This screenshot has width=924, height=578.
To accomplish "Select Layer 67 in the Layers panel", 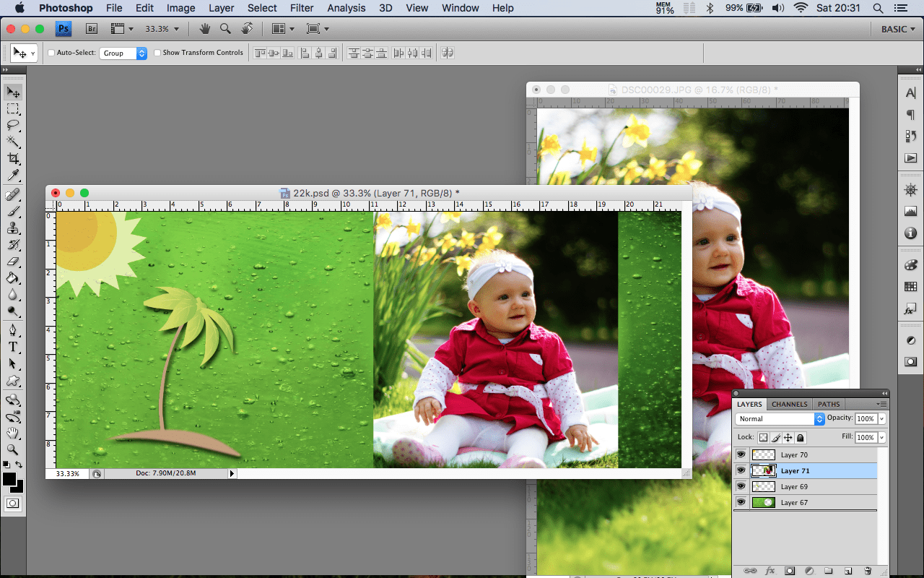I will click(x=794, y=502).
